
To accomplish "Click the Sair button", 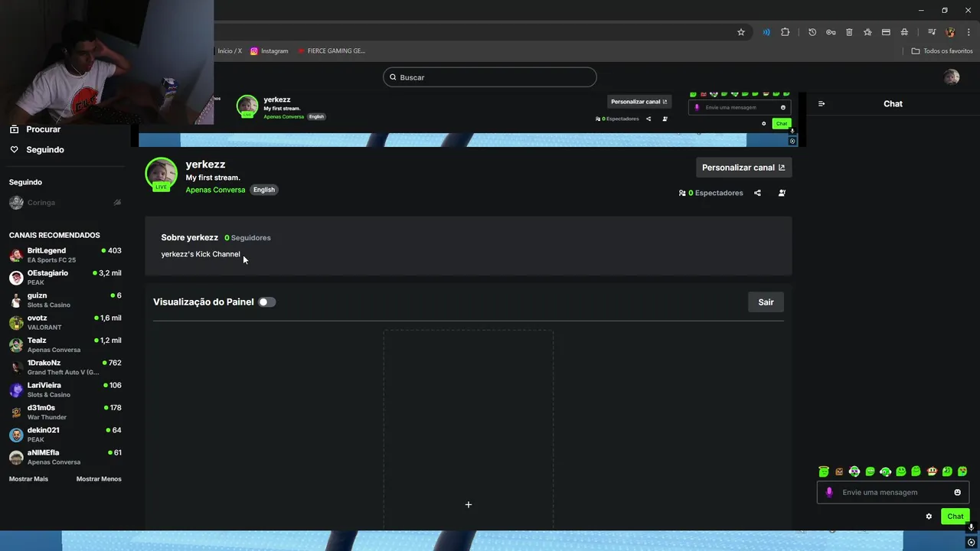I will point(766,302).
